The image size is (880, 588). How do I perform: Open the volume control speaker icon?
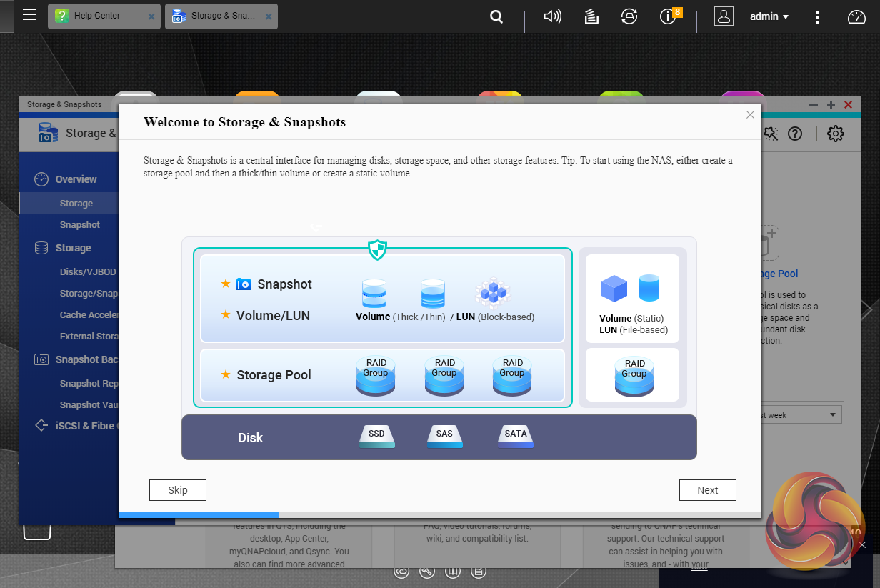(x=552, y=16)
